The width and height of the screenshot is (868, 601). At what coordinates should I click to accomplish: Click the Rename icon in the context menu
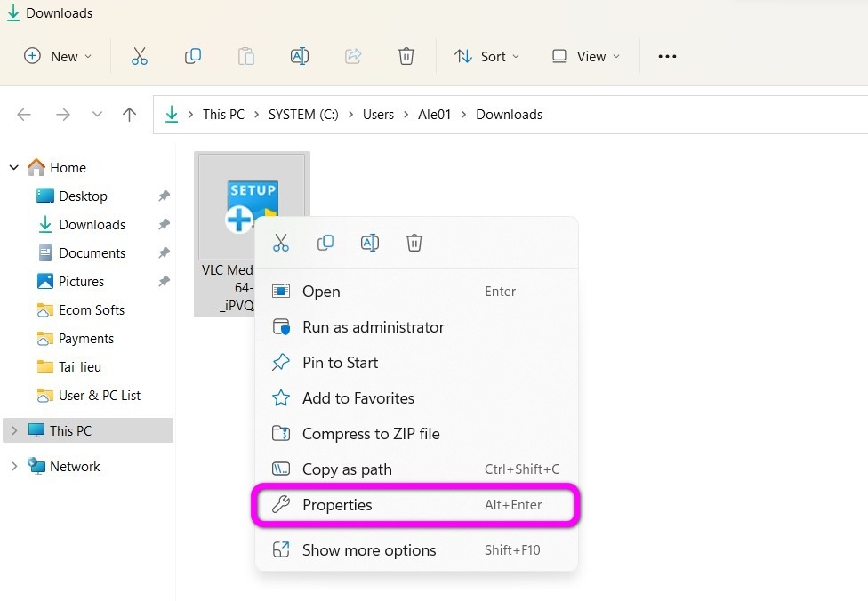click(370, 242)
